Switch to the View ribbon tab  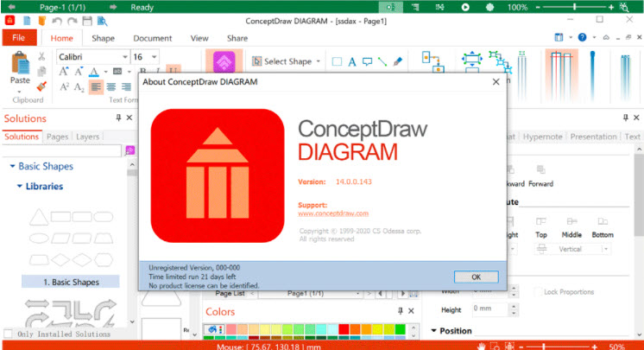click(x=199, y=38)
